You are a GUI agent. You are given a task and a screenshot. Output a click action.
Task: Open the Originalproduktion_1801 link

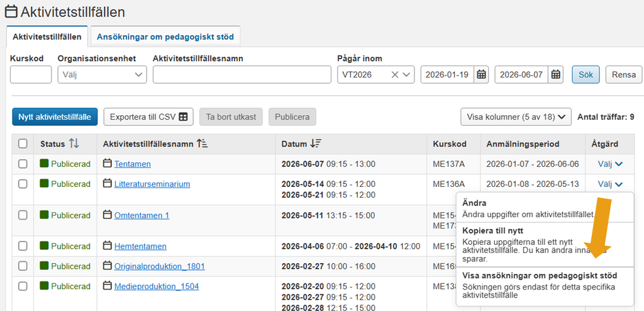[159, 266]
